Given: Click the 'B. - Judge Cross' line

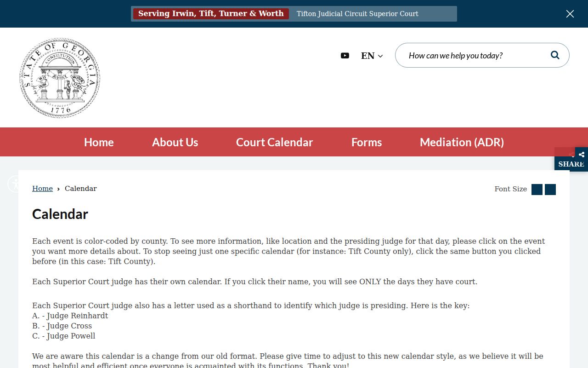Looking at the screenshot, I should coord(62,326).
